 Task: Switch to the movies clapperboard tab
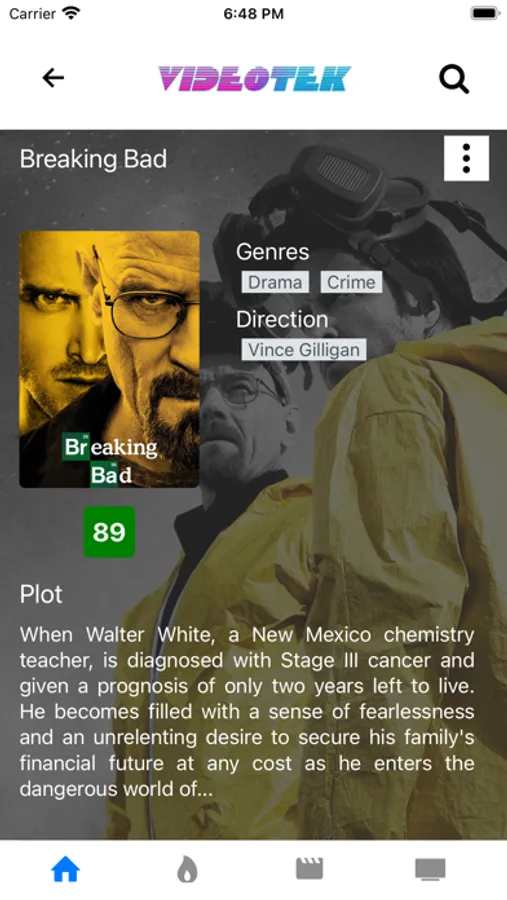click(309, 869)
